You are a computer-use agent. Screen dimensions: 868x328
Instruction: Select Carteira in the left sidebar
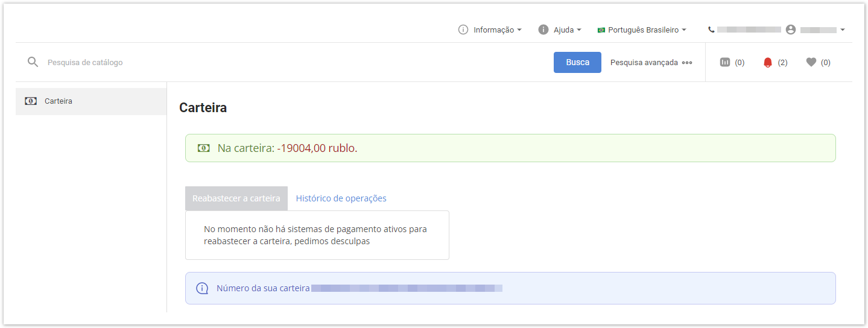58,101
